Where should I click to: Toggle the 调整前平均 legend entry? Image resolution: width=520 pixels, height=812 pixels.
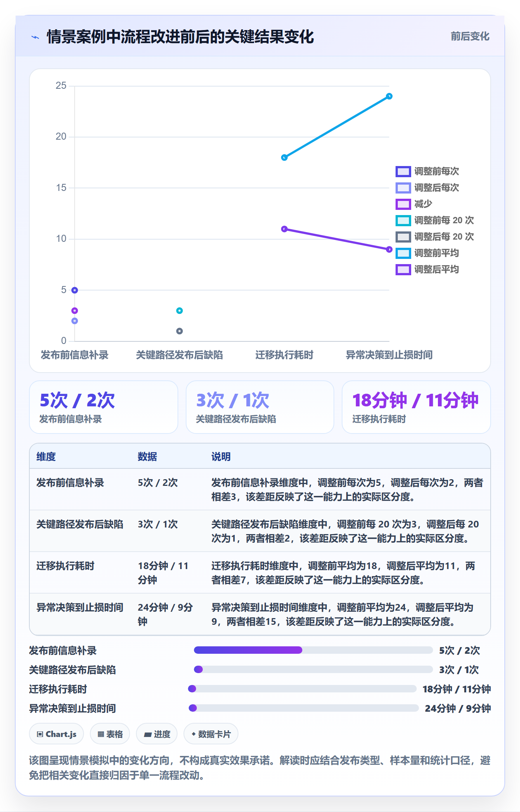427,253
